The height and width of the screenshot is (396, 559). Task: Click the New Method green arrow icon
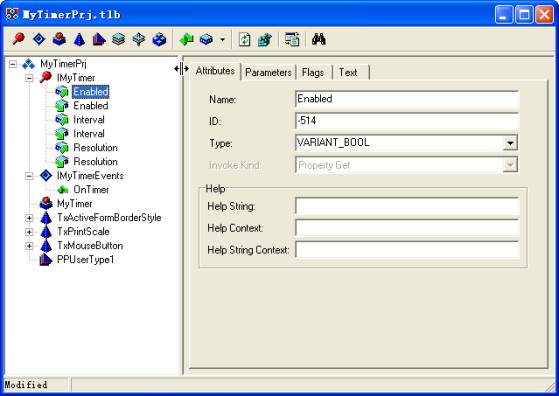pos(186,39)
